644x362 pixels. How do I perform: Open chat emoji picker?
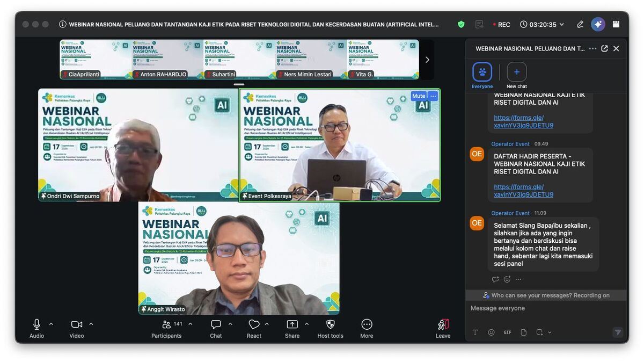(491, 332)
